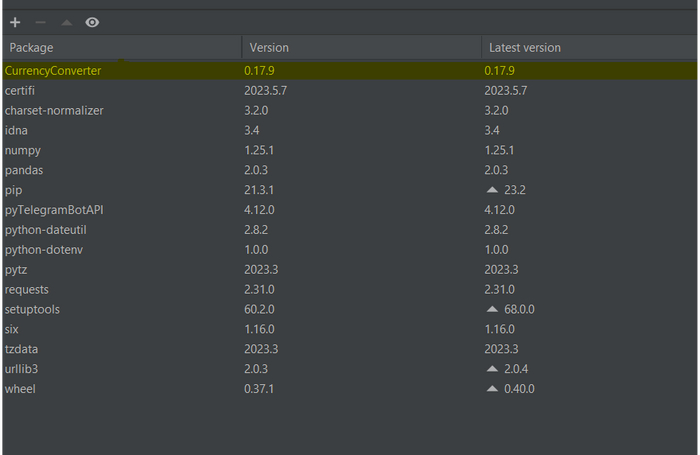Viewport: 700px width, 455px height.
Task: Toggle the eye icon for early releases
Action: pos(92,22)
